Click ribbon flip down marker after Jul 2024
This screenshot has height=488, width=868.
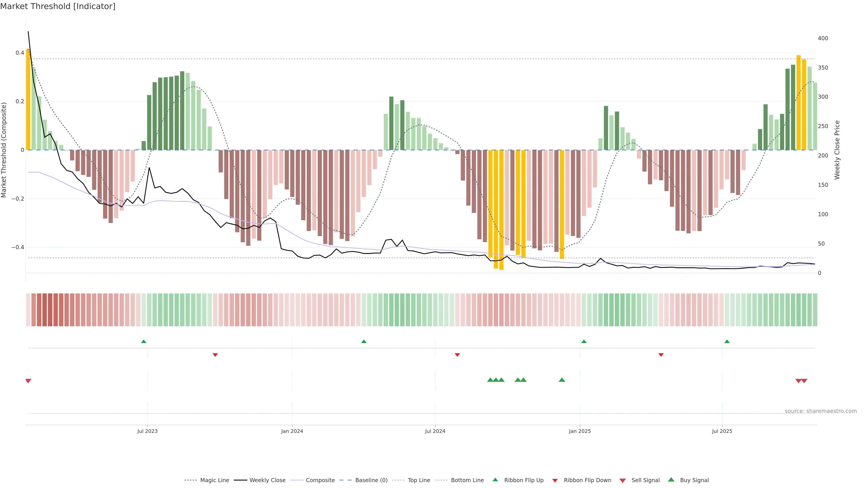(457, 355)
